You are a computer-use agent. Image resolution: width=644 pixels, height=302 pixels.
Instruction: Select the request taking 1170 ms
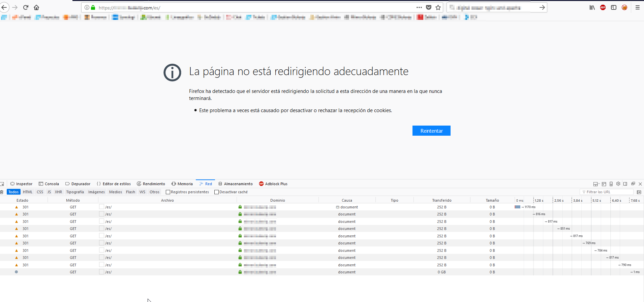coord(322,207)
